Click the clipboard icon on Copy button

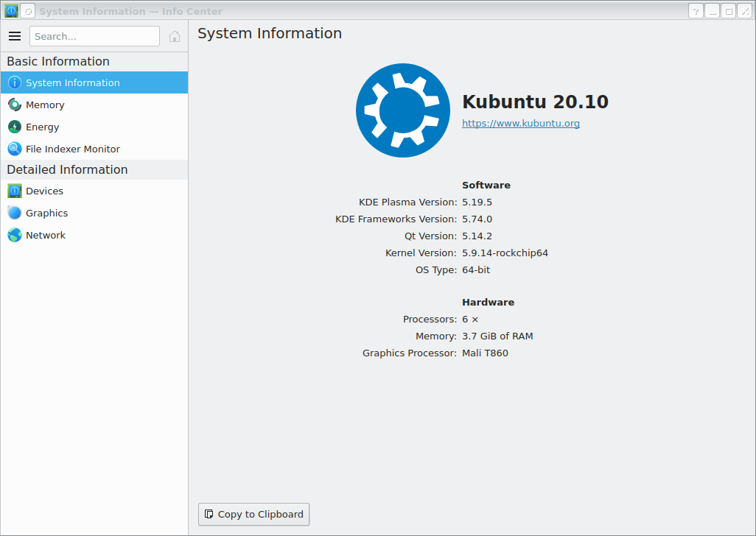[x=209, y=514]
